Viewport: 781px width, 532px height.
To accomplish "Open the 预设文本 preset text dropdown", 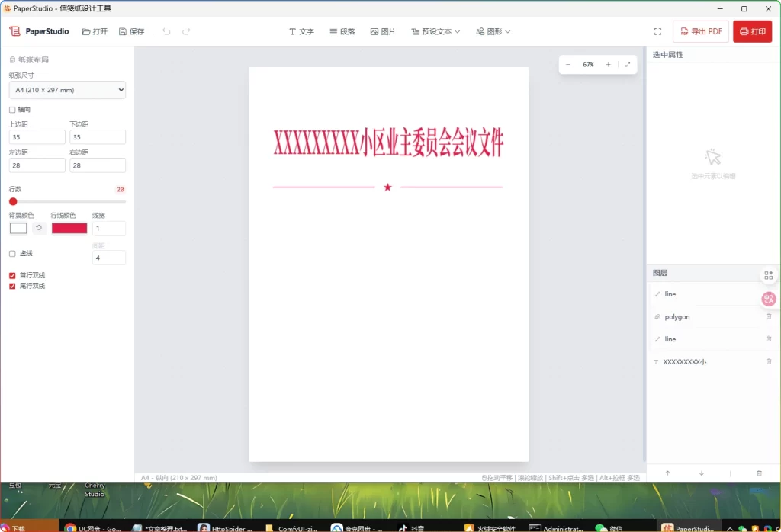I will (435, 31).
